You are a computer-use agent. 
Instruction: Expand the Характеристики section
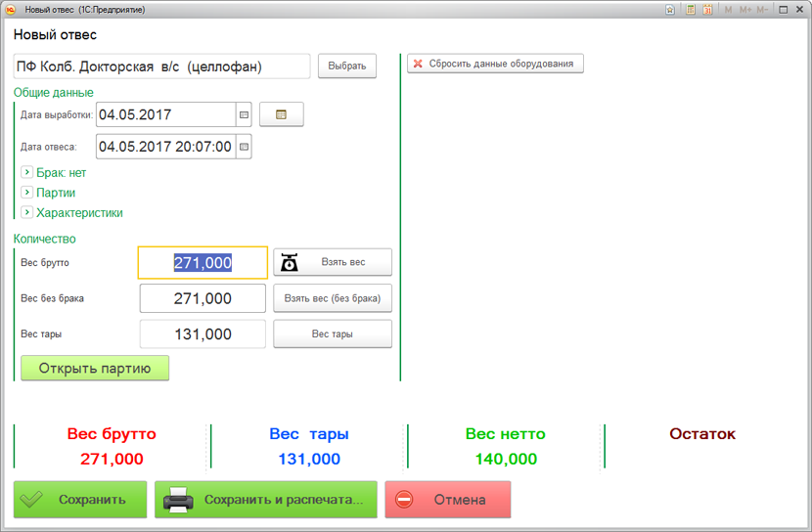click(27, 212)
